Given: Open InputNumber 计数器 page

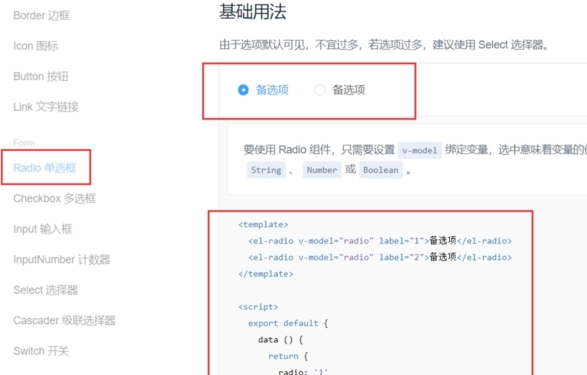Looking at the screenshot, I should (62, 259).
